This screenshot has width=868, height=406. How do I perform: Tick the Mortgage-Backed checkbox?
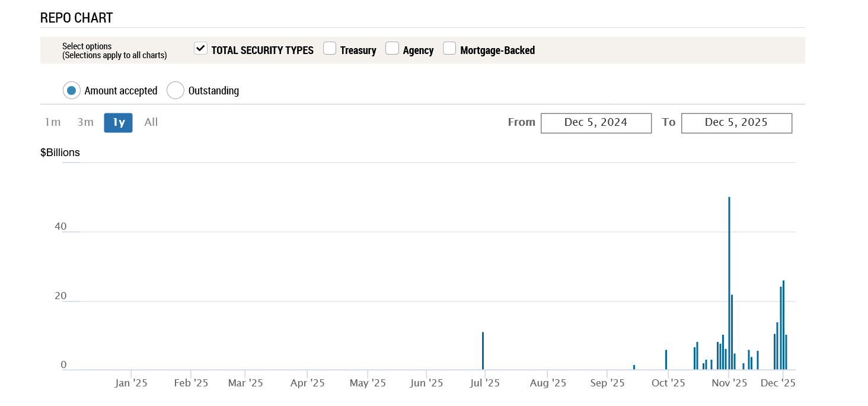[449, 49]
